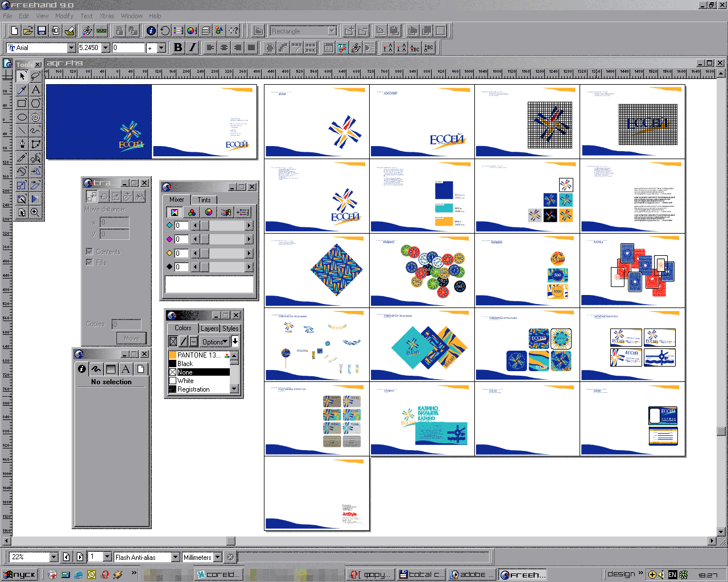Open the leading type dropdown with plus sign
Image resolution: width=728 pixels, height=582 pixels.
tap(161, 48)
